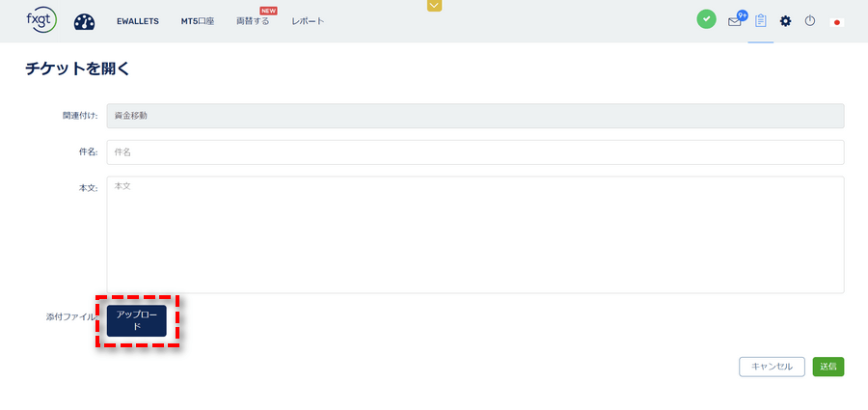Open the レポート menu
This screenshot has width=868, height=410.
pyautogui.click(x=308, y=21)
